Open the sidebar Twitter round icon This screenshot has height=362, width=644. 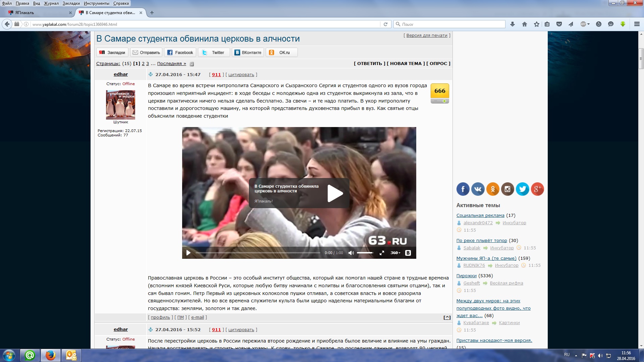pos(523,189)
